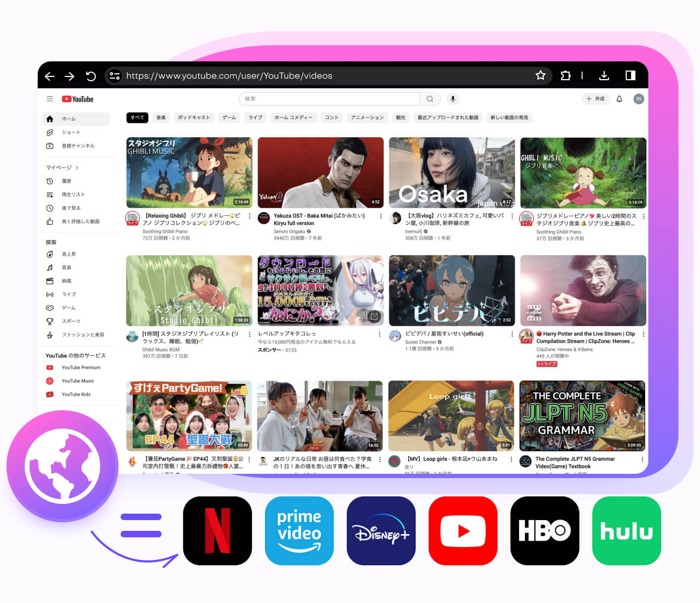Select the 新しい動画の発見 chip

(509, 117)
